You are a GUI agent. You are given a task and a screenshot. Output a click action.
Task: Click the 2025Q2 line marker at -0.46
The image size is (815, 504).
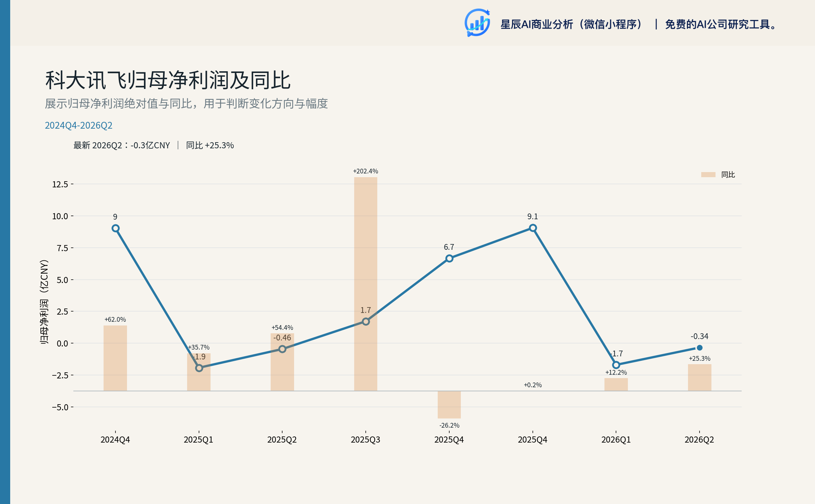tap(282, 349)
